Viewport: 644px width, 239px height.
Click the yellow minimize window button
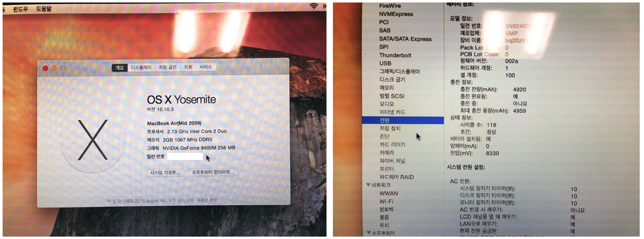tap(54, 68)
